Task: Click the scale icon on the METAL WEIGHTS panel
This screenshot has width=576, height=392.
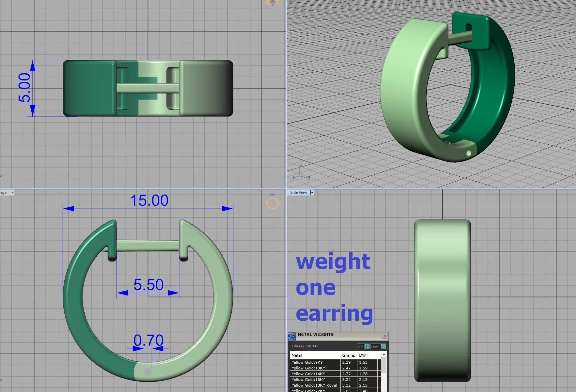Action: [x=292, y=336]
